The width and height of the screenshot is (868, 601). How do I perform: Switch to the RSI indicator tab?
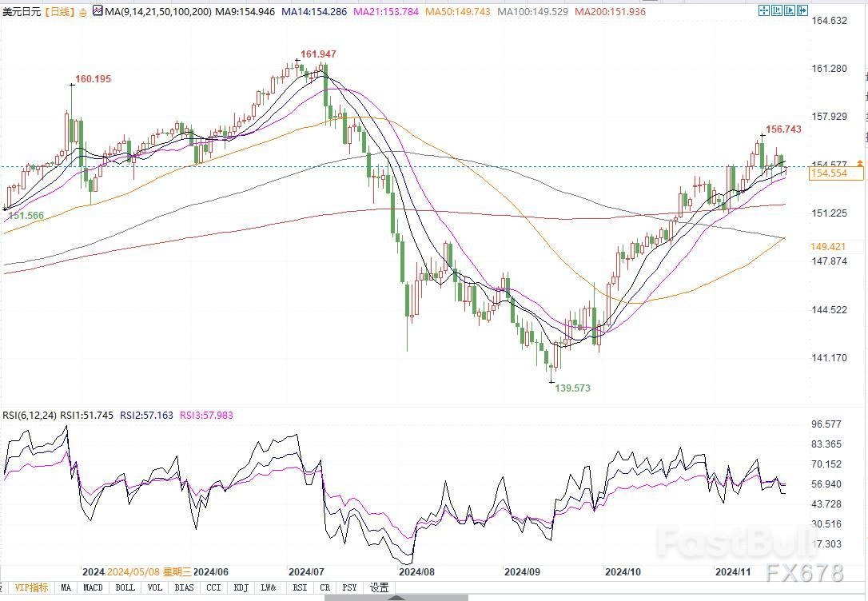[300, 587]
